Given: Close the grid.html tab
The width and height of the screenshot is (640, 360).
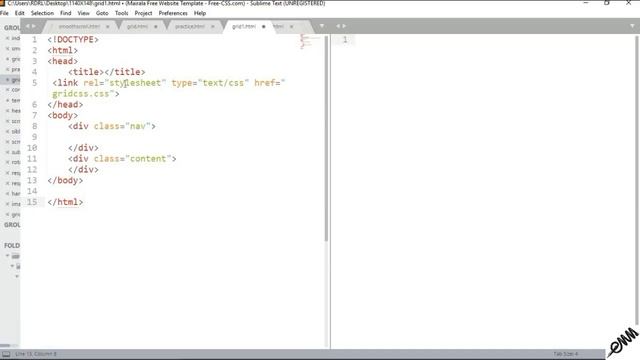Looking at the screenshot, I should coord(156,27).
